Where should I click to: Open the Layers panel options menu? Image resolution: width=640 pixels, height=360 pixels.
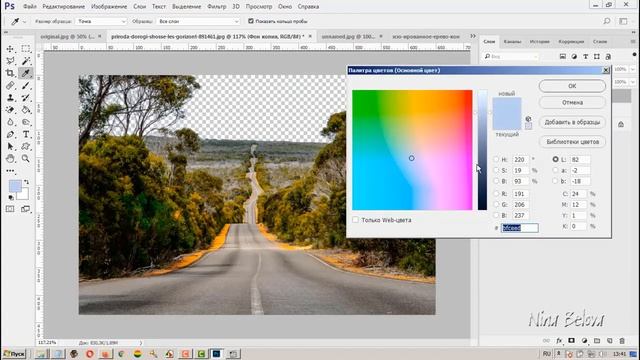click(x=633, y=42)
